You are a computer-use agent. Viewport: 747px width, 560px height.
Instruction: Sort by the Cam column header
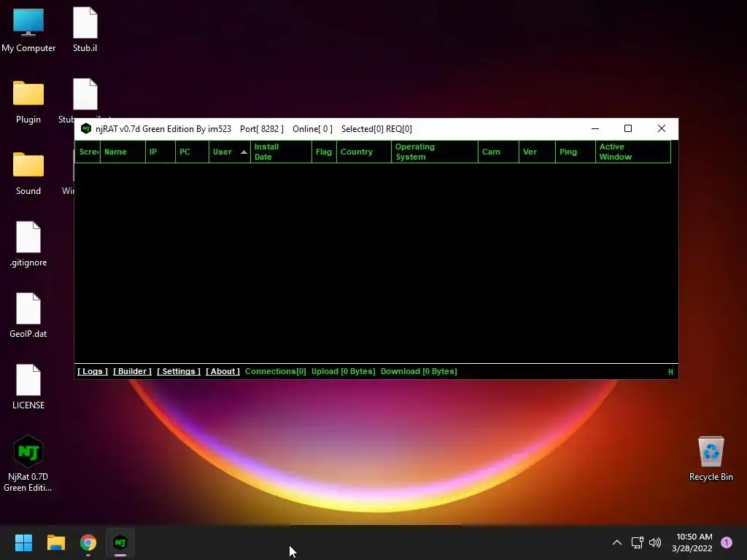498,152
